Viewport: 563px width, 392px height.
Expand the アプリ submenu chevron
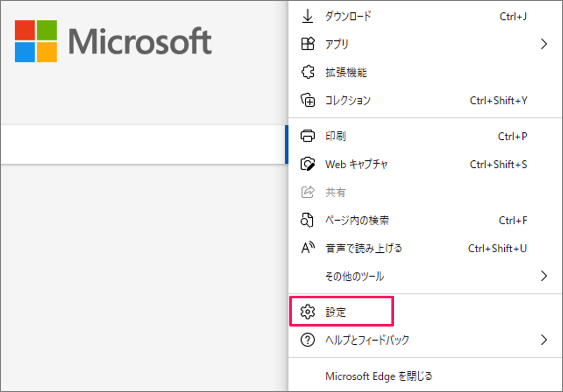point(544,44)
